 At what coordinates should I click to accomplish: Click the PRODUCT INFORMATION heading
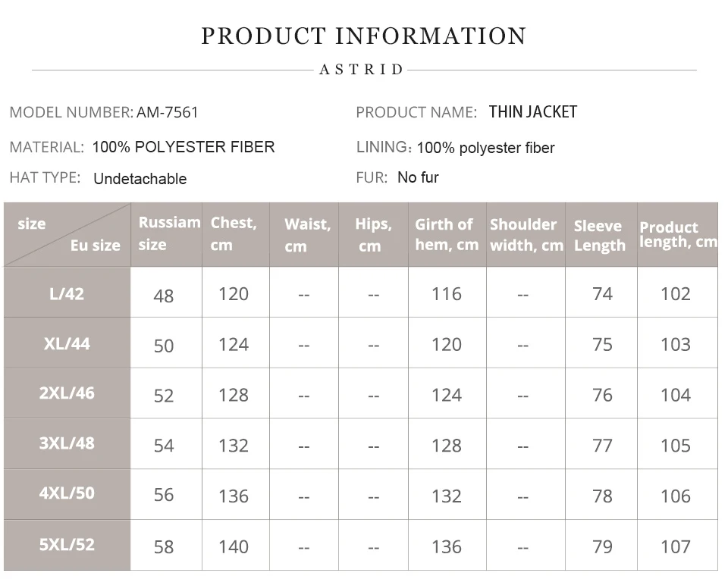[363, 36]
